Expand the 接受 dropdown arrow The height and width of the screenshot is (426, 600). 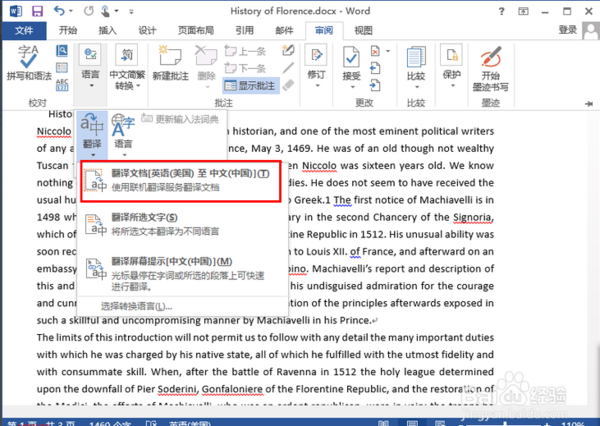point(352,87)
